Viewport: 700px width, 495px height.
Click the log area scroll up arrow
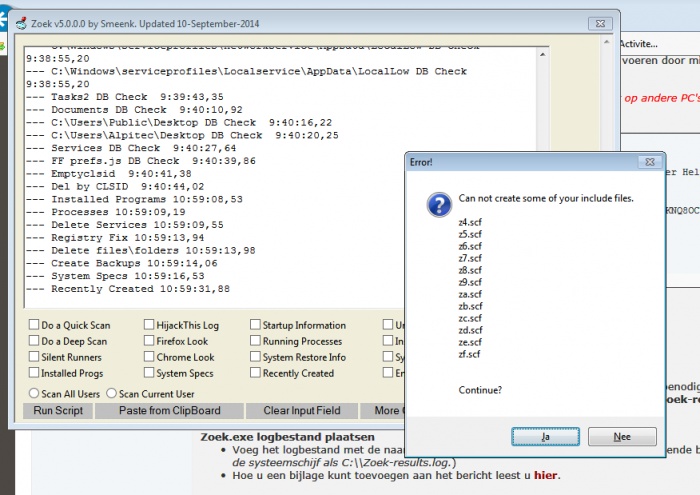click(x=542, y=54)
